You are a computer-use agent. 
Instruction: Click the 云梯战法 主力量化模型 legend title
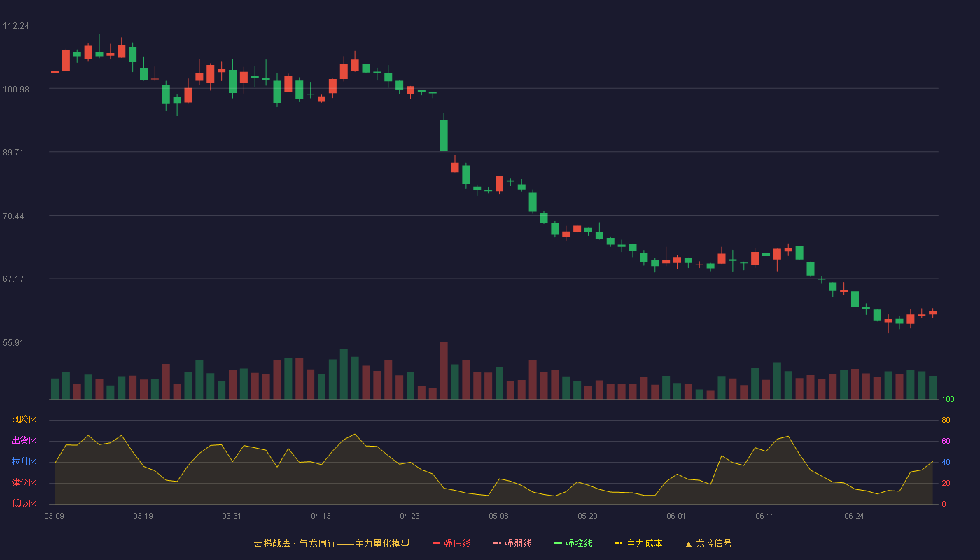(331, 543)
